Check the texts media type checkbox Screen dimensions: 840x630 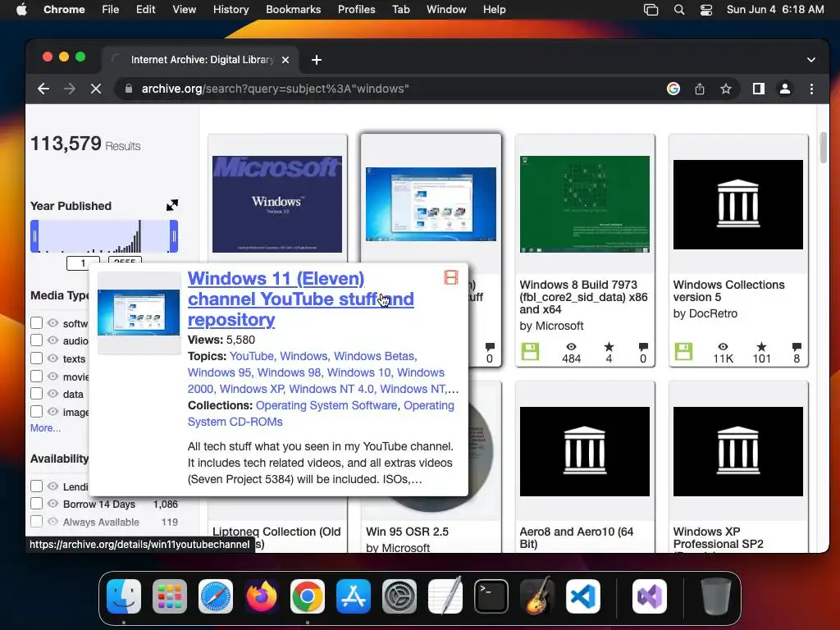coord(36,358)
